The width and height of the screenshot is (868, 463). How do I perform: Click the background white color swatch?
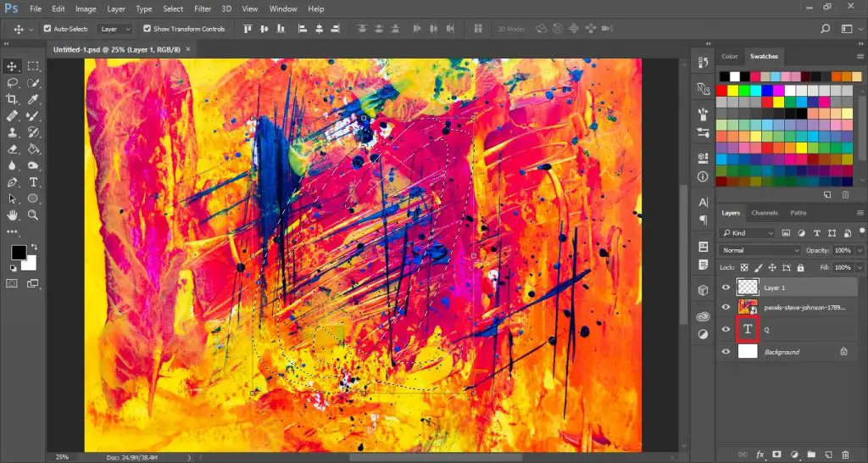click(x=31, y=265)
